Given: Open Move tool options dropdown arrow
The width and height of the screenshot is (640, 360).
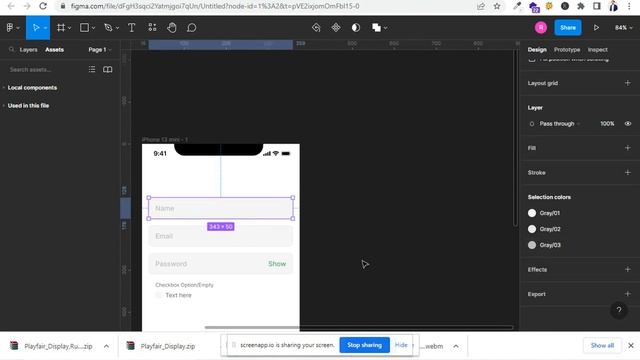Looking at the screenshot, I should tap(45, 28).
